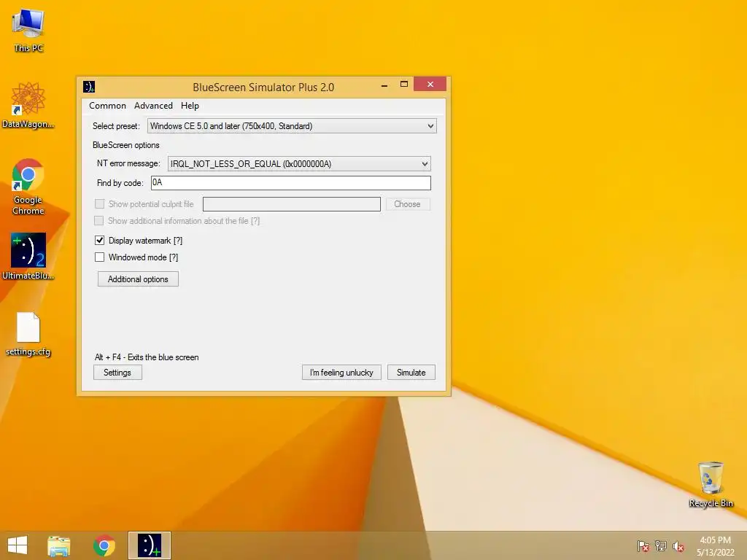Screen dimensions: 747x560
Task: Open the Windows Start button
Action: 18,545
